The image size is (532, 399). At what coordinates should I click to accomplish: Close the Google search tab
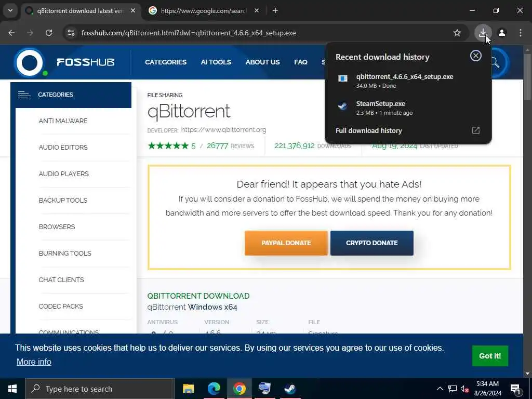pyautogui.click(x=257, y=10)
